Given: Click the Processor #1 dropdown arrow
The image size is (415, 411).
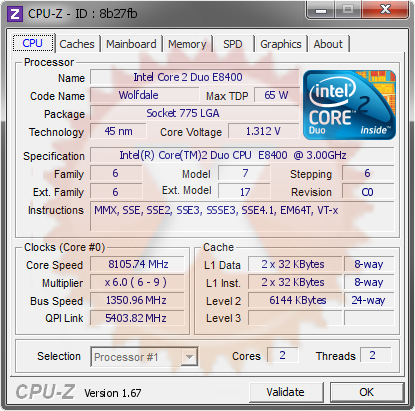Looking at the screenshot, I should tap(189, 357).
